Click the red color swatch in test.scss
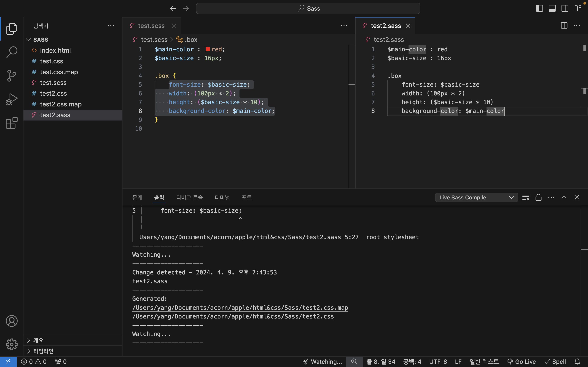 click(x=208, y=49)
